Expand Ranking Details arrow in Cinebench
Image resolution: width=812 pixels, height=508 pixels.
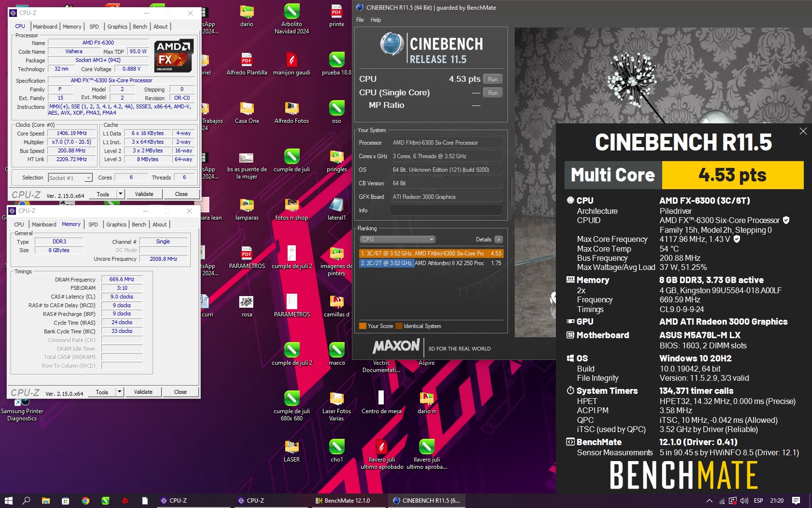[499, 239]
